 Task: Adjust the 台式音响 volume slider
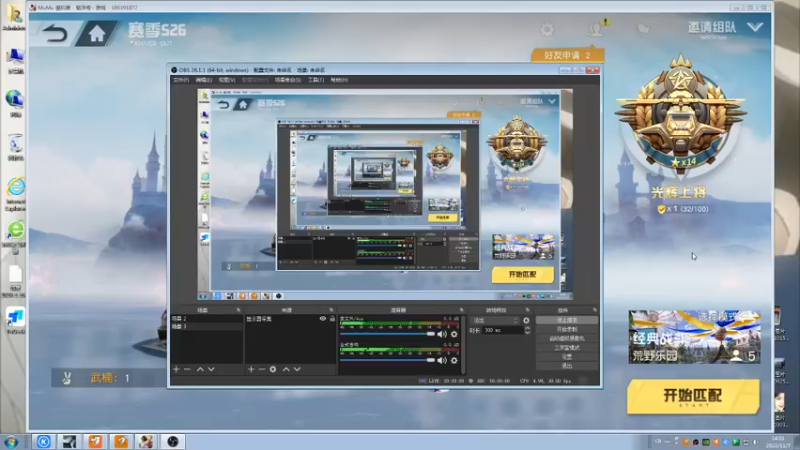coord(387,360)
